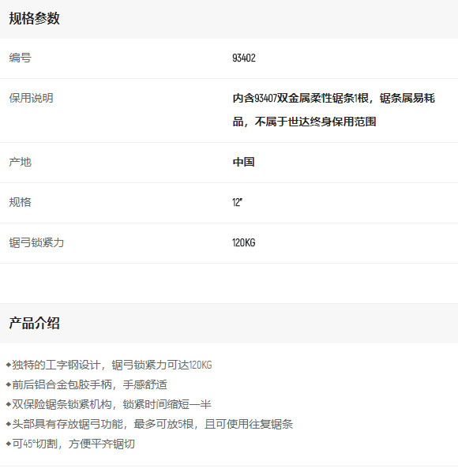The image size is (458, 476).
Task: Click the 不属于世达终身保用范围 text line
Action: click(x=315, y=122)
